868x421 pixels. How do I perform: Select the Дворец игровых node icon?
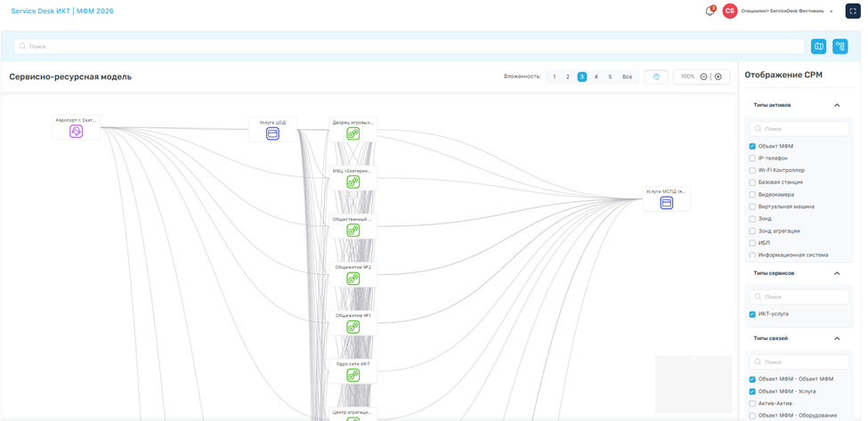(x=353, y=134)
